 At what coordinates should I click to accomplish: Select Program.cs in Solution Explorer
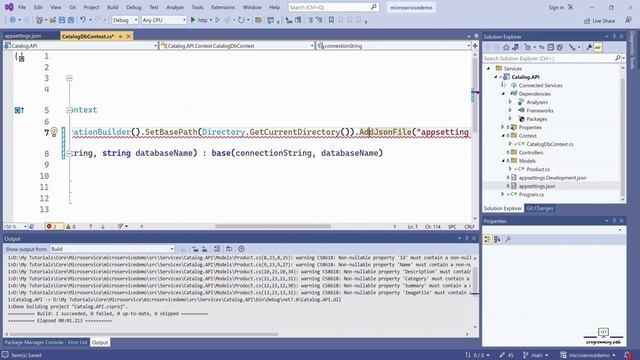(x=531, y=195)
